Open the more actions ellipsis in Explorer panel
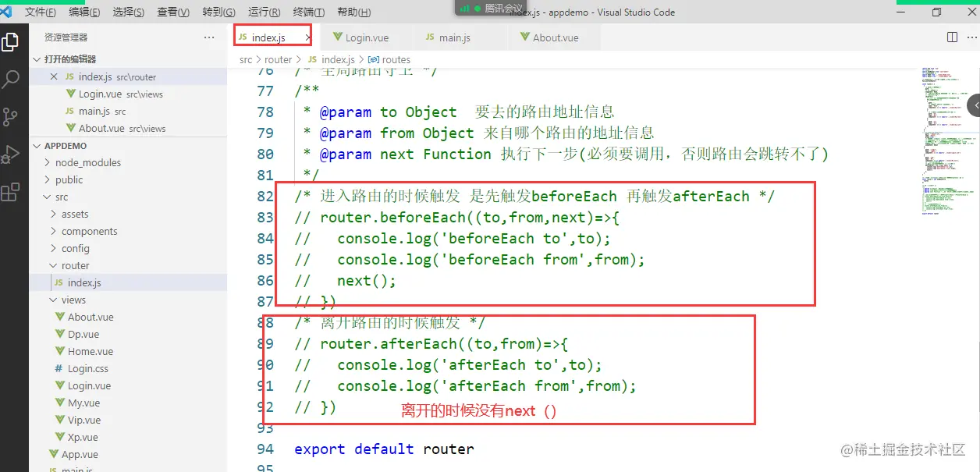 (208, 37)
